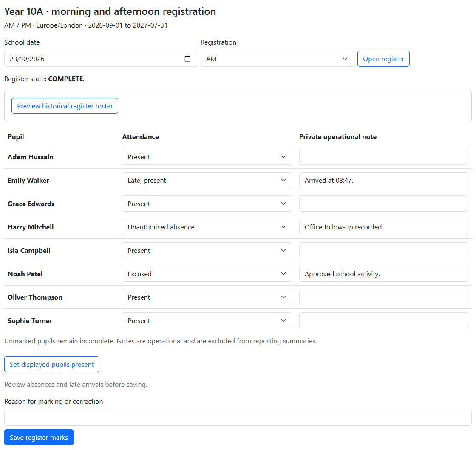The image size is (476, 450).
Task: Open the calendar picker icon in School date
Action: (x=187, y=59)
